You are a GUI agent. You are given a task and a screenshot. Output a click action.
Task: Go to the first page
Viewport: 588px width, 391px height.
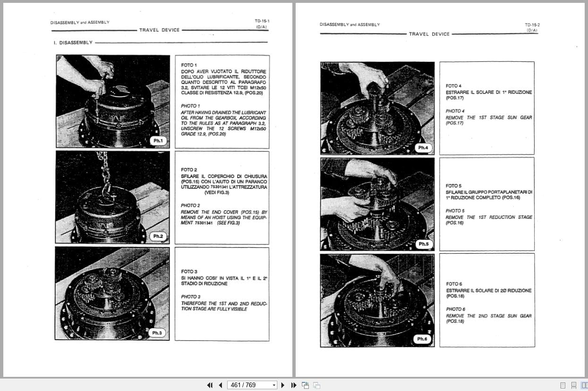pyautogui.click(x=210, y=385)
